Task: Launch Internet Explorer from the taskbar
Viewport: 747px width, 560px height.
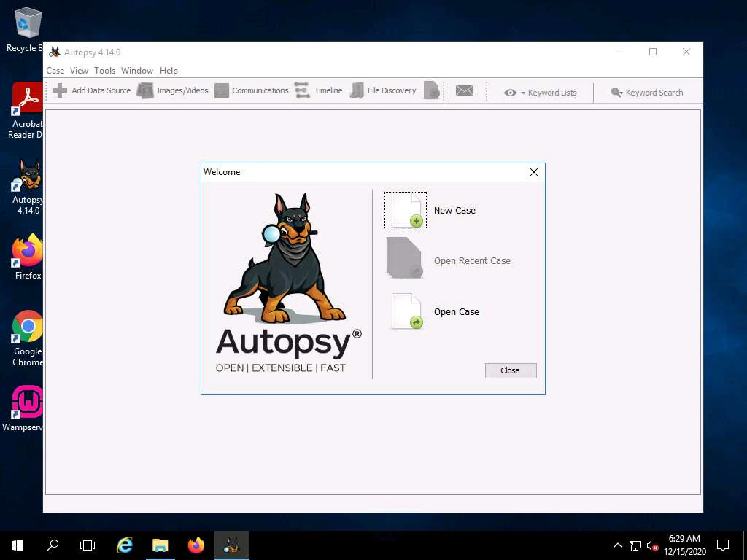Action: coord(125,545)
